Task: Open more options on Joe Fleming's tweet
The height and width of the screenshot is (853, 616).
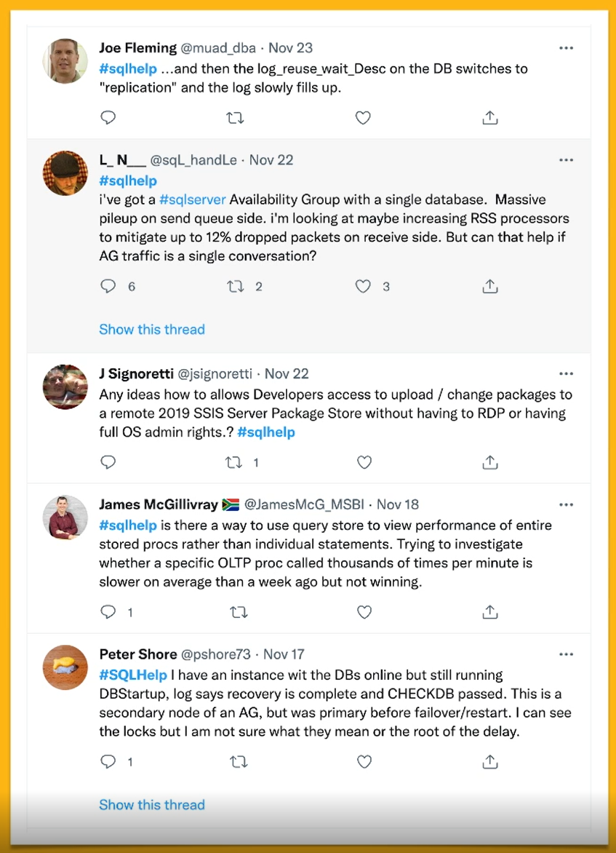Action: pyautogui.click(x=566, y=48)
